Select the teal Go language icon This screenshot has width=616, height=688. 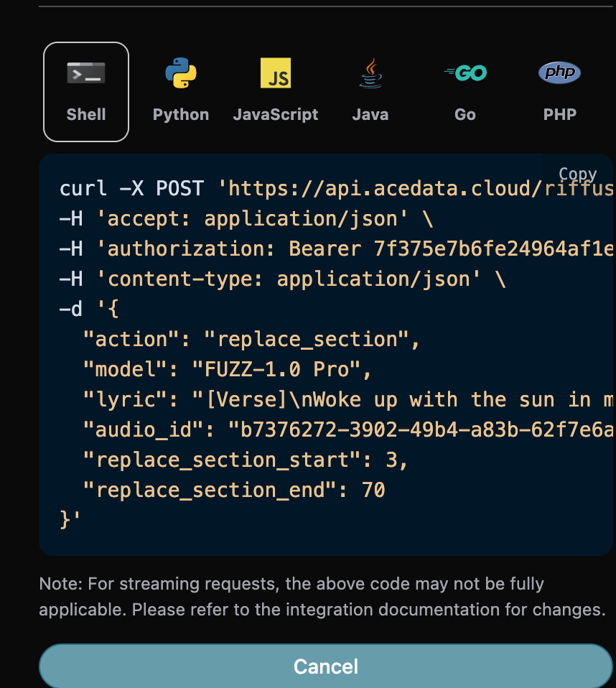465,72
